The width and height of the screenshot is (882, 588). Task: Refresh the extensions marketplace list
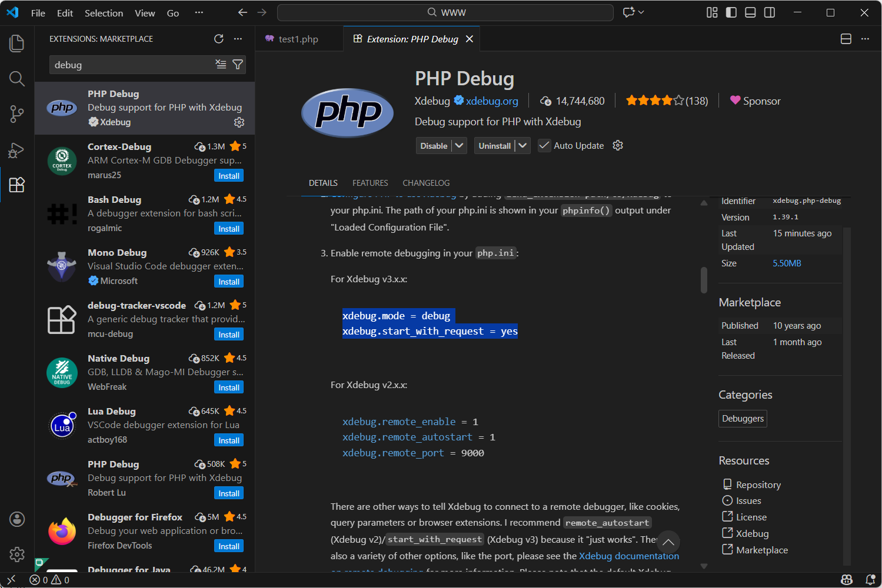[x=219, y=39]
